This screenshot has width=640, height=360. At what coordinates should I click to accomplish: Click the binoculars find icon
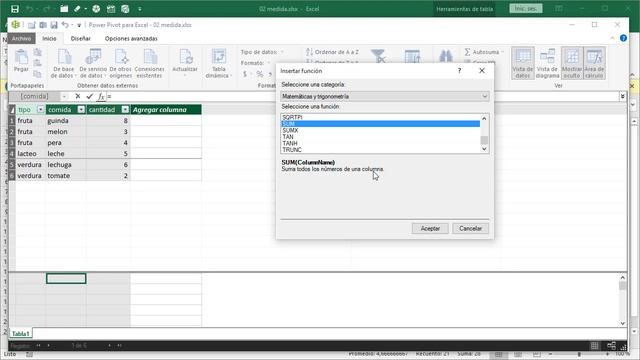point(446,56)
